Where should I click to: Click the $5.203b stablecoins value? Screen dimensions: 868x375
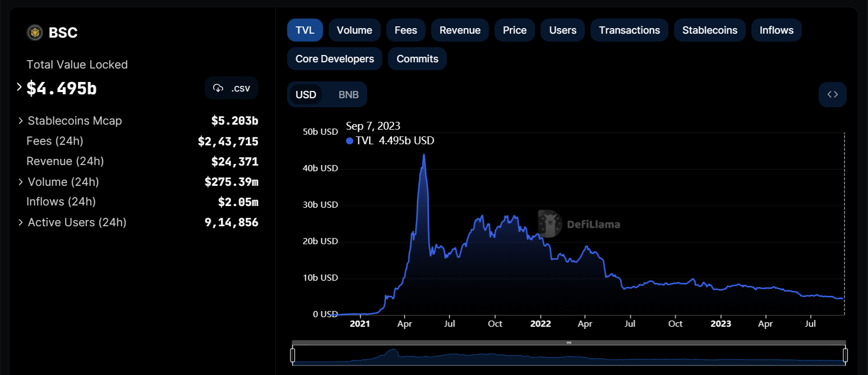click(x=235, y=121)
